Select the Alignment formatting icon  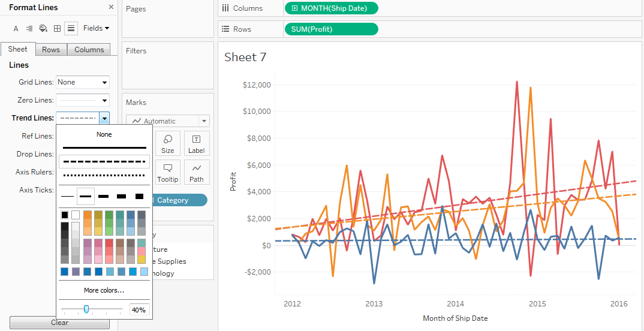[29, 28]
